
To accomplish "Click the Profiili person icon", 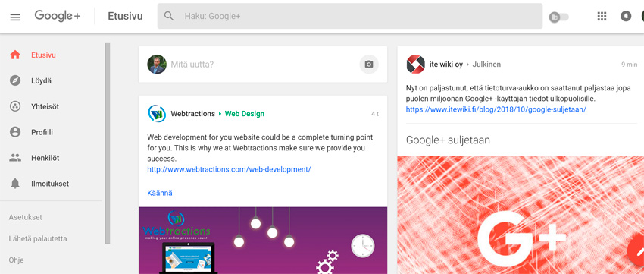I will (x=15, y=132).
